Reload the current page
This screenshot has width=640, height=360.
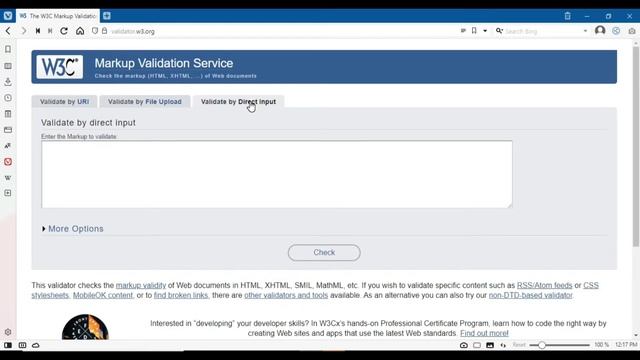[x=64, y=31]
